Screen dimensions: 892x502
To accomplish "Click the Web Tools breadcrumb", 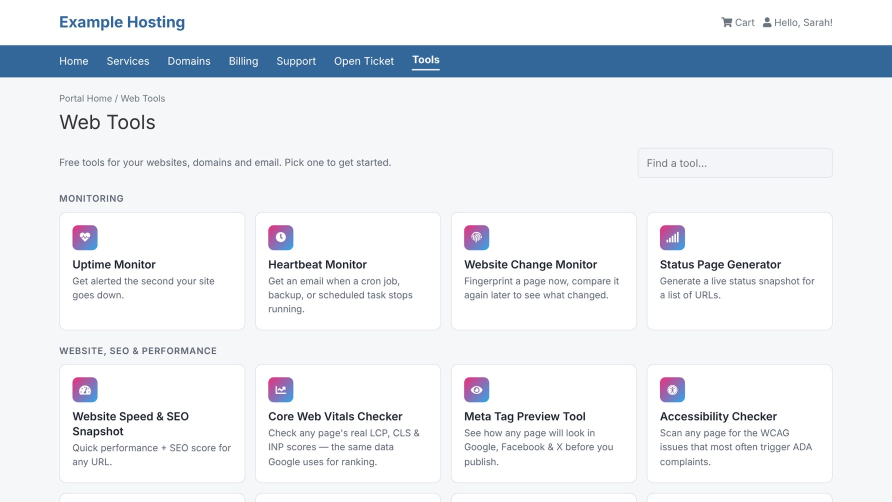I will click(x=143, y=98).
